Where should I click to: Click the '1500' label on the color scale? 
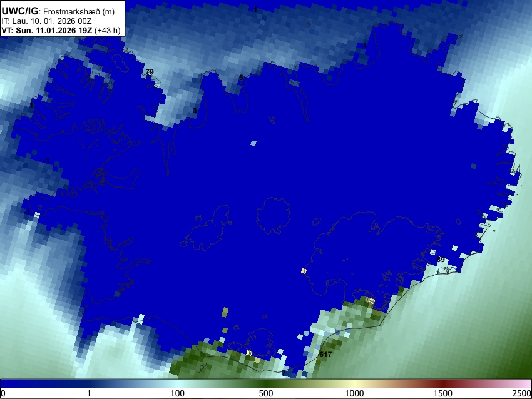442,393
